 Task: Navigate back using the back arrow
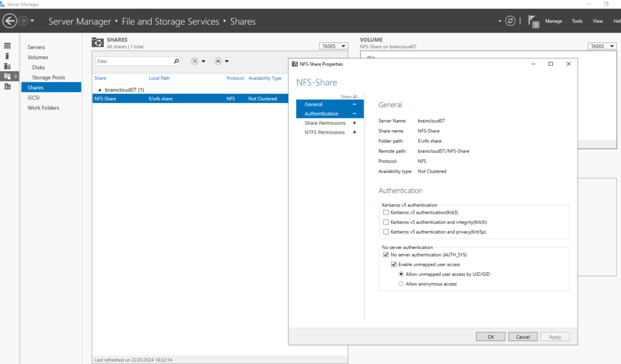pyautogui.click(x=10, y=21)
